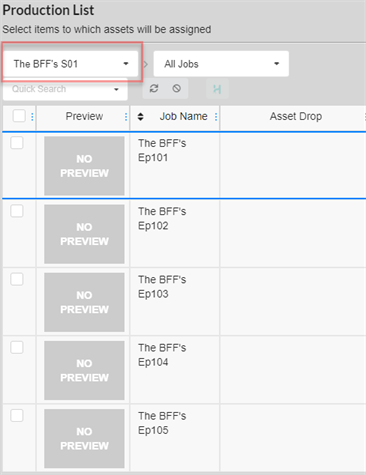This screenshot has width=366, height=475.
Task: Click the Preview column header
Action: click(x=84, y=116)
